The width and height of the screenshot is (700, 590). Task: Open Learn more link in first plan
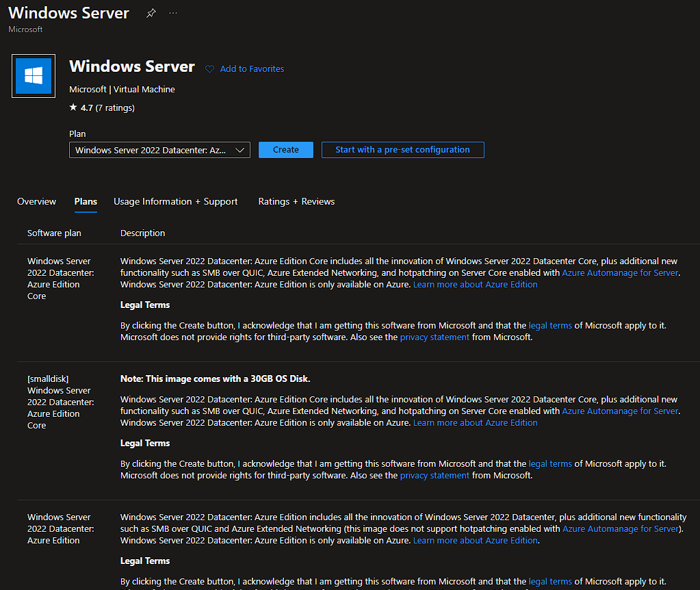tap(475, 285)
